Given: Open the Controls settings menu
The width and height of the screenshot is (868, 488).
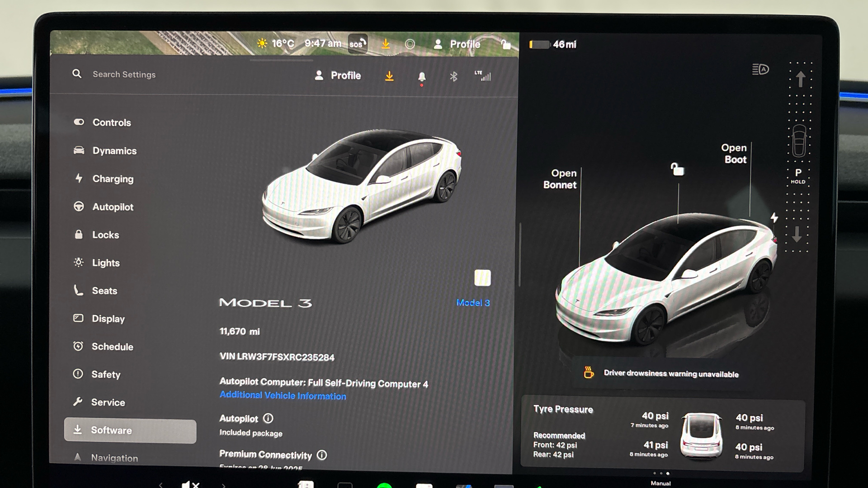Looking at the screenshot, I should 103,122.
